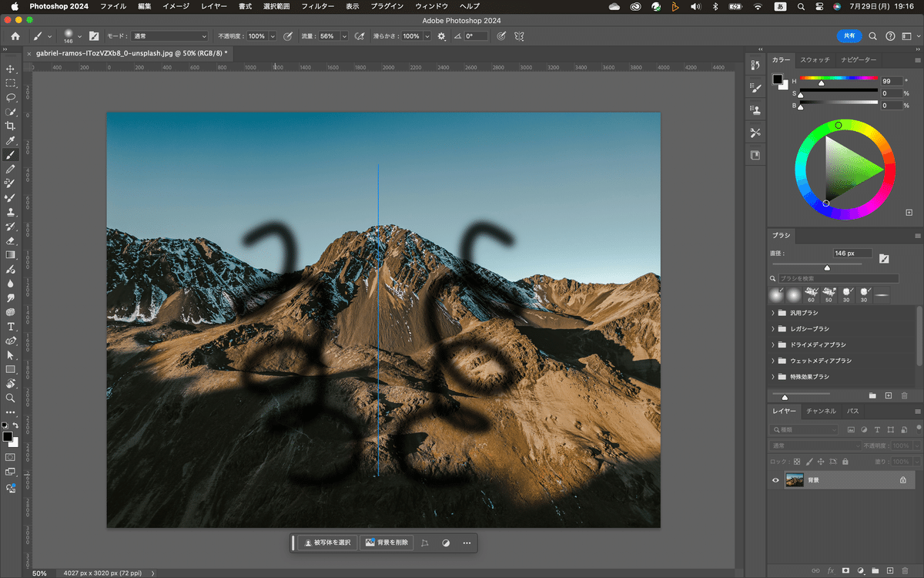924x578 pixels.
Task: Select the Rectangular Marquee tool
Action: (11, 83)
